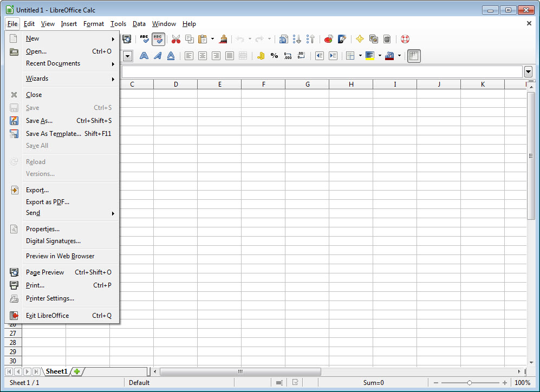Toggle Bold formatting
The width and height of the screenshot is (540, 392).
[x=144, y=56]
